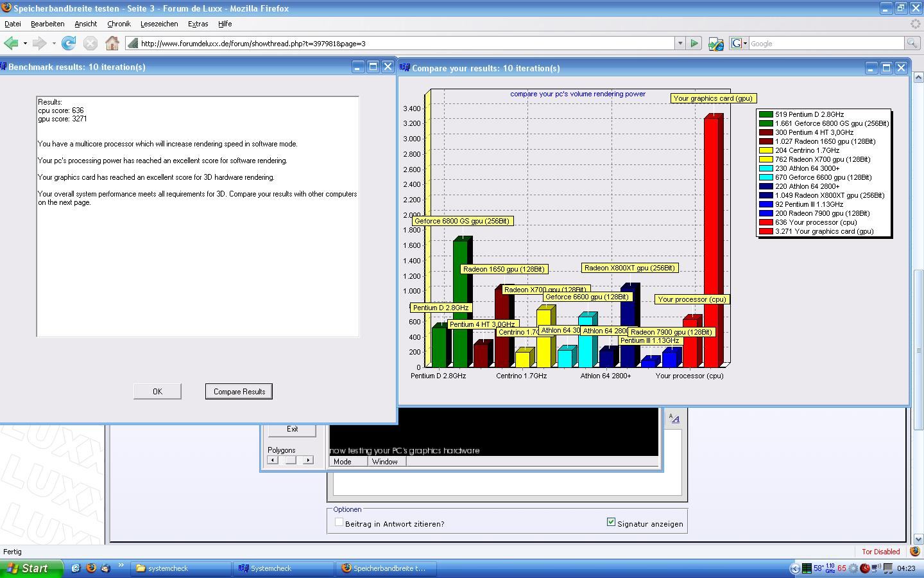924x578 pixels.
Task: Click the browser page vertical scrollbar thumb
Action: (x=918, y=350)
